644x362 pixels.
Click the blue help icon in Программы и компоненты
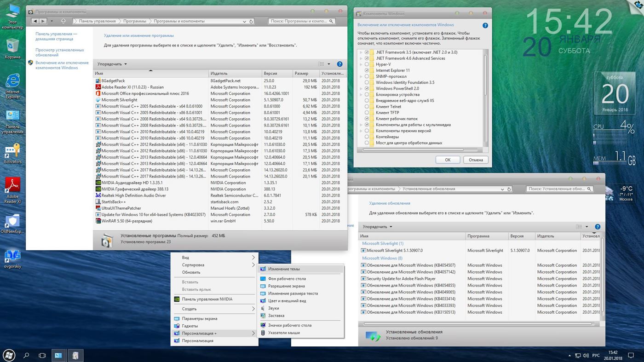tap(339, 64)
